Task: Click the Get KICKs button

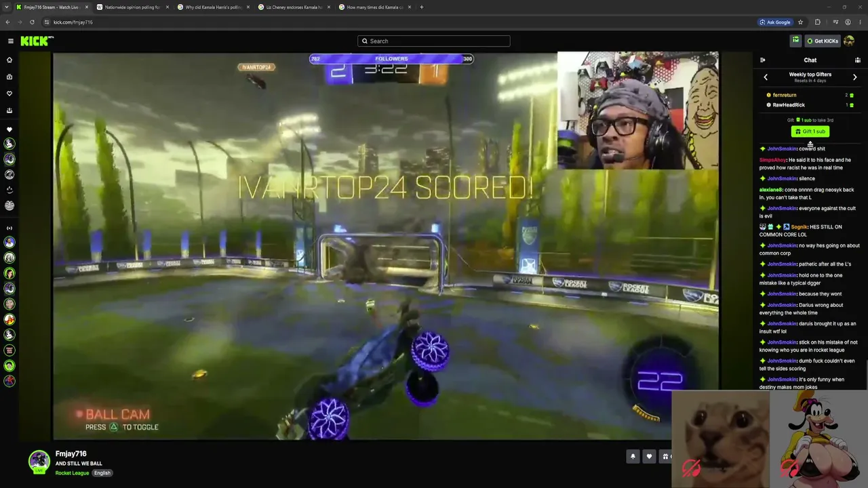Action: pyautogui.click(x=822, y=41)
